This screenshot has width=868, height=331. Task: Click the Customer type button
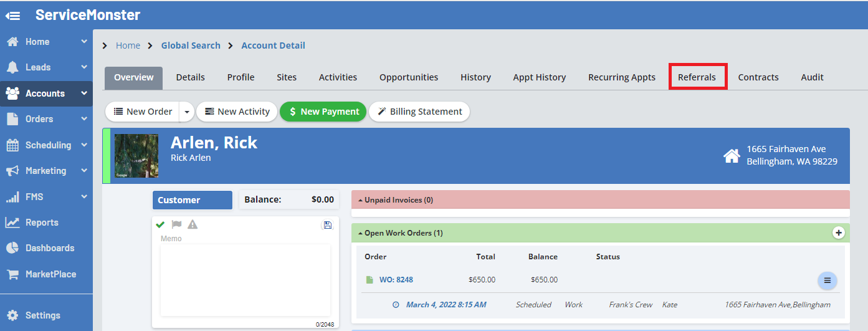tap(193, 200)
